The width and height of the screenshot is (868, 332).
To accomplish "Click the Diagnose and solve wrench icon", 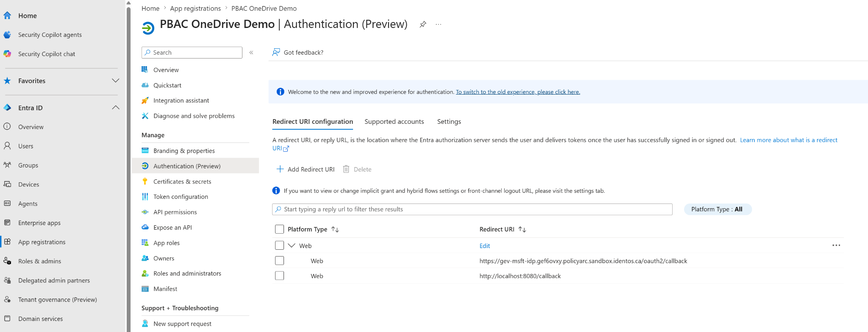I will coord(145,116).
